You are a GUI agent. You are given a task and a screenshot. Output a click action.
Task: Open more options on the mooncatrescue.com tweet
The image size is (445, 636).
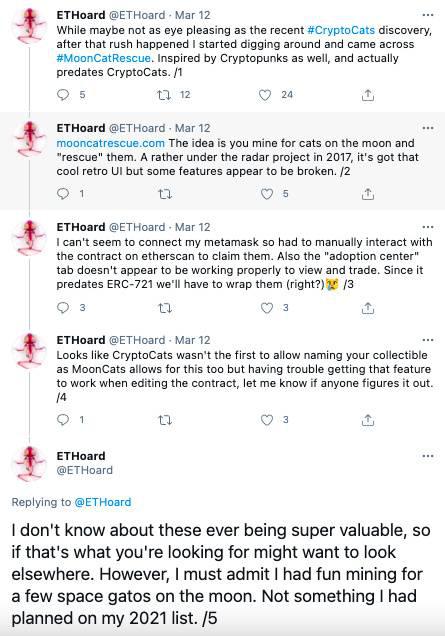428,128
